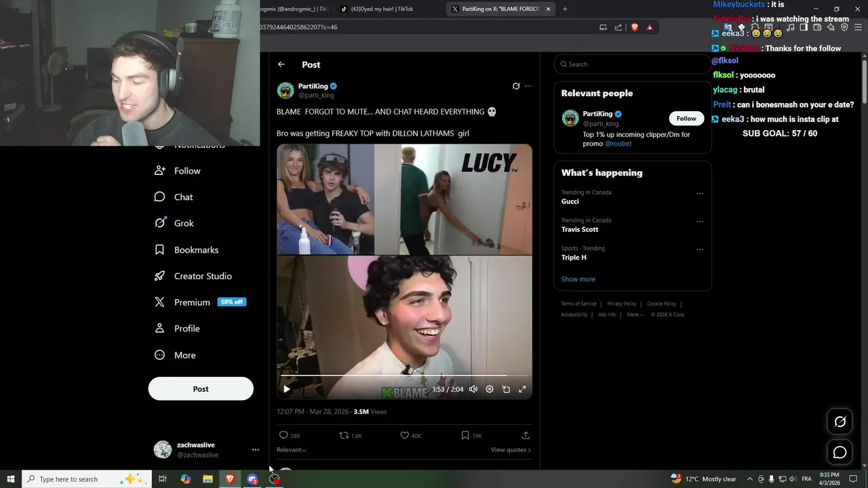Follow PartiKing in Relevant people
This screenshot has height=488, width=868.
tap(686, 119)
